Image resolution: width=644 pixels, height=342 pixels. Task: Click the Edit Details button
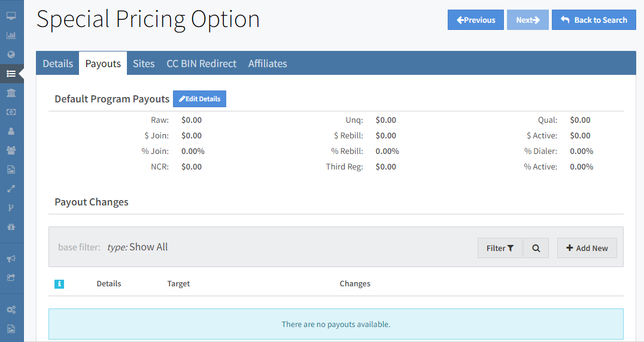(199, 99)
